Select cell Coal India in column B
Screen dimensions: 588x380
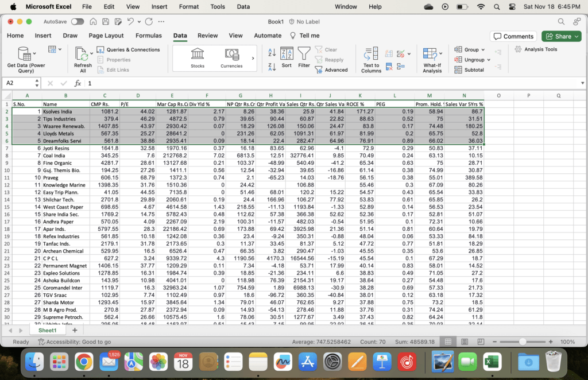65,156
